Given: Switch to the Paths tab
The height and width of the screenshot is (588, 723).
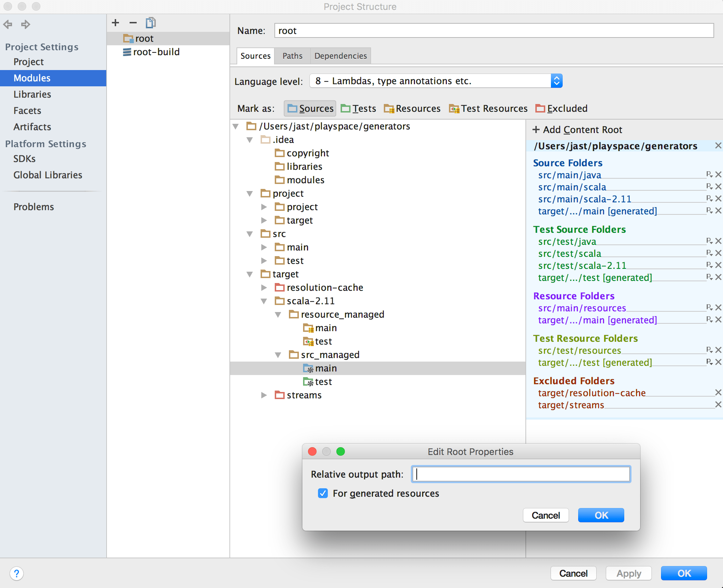Looking at the screenshot, I should click(292, 56).
